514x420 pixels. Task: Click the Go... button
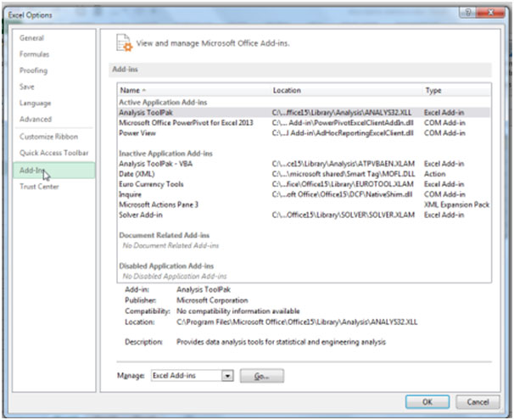(262, 376)
